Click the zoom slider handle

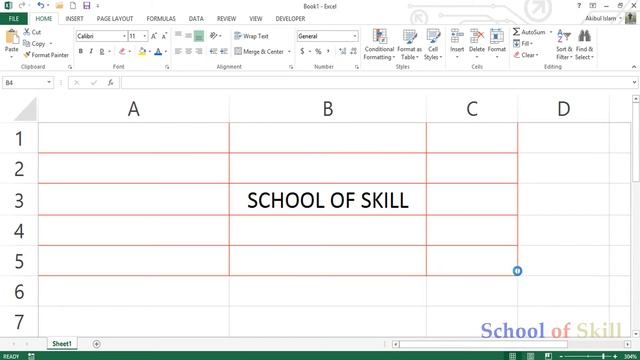click(x=603, y=356)
